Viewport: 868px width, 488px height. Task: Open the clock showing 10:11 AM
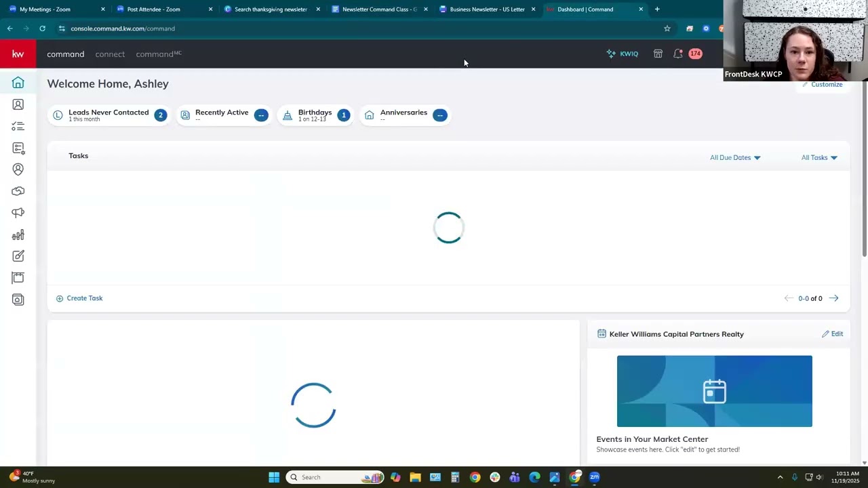[847, 477]
